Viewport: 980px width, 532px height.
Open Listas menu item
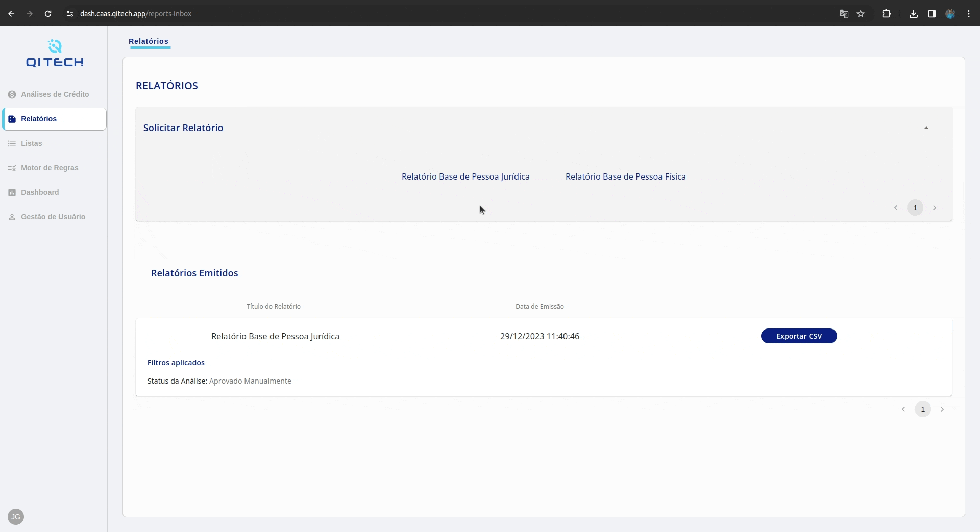(x=54, y=143)
